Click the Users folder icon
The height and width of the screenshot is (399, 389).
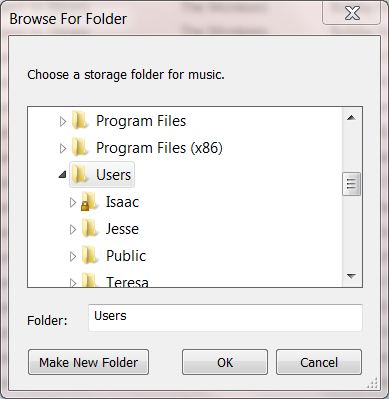(x=80, y=174)
